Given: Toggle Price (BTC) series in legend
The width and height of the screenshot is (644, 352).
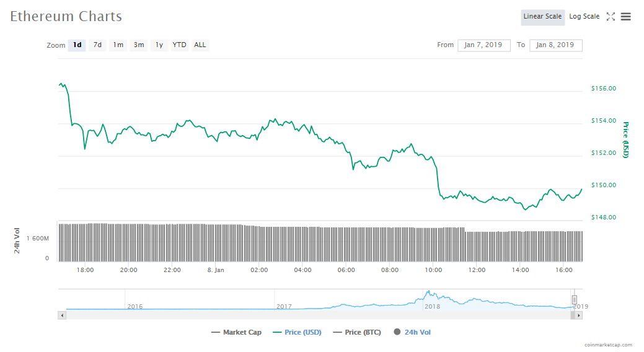Looking at the screenshot, I should click(x=358, y=332).
